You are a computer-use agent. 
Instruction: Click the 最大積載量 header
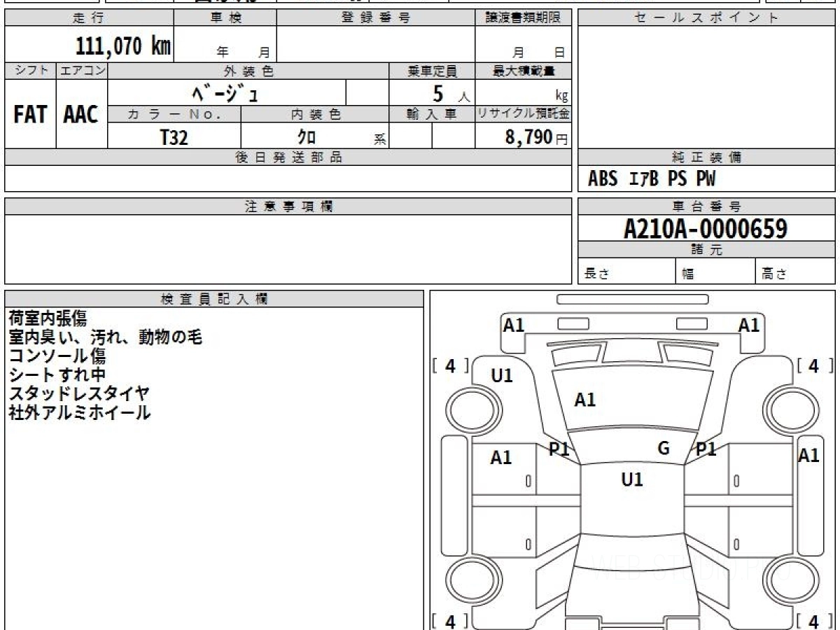pos(523,71)
